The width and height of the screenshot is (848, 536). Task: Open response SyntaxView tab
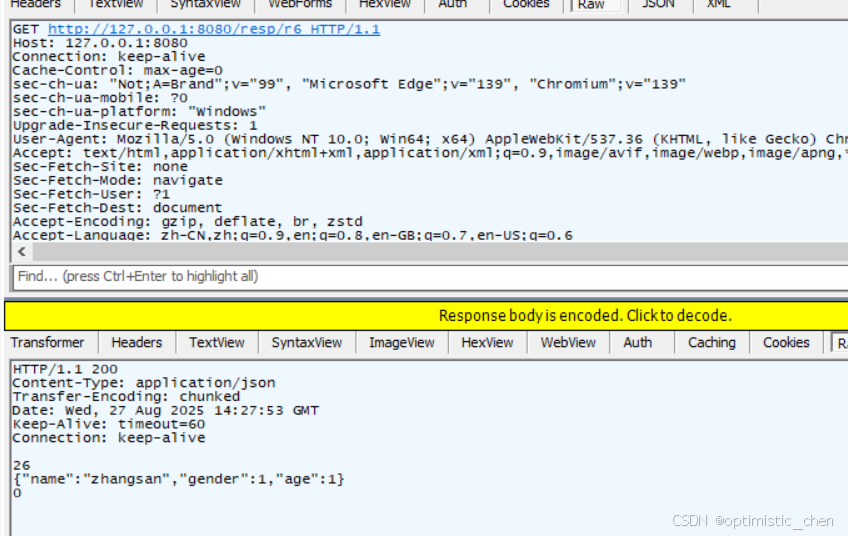(307, 343)
